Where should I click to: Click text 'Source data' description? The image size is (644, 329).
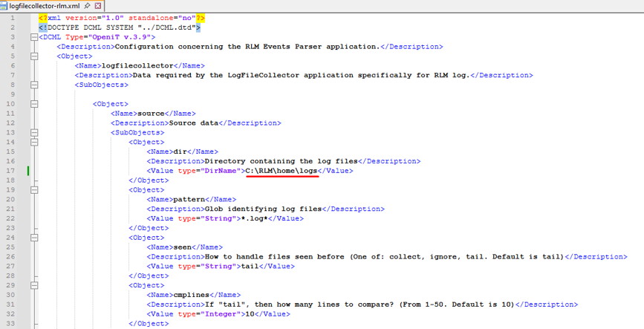point(193,123)
